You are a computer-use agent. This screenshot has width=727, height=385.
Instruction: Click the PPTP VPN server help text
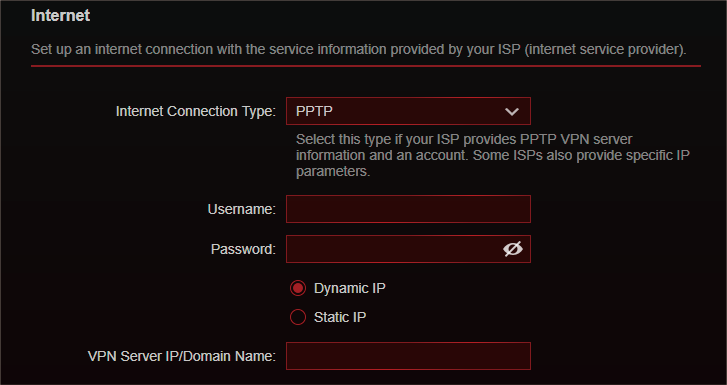tap(493, 155)
